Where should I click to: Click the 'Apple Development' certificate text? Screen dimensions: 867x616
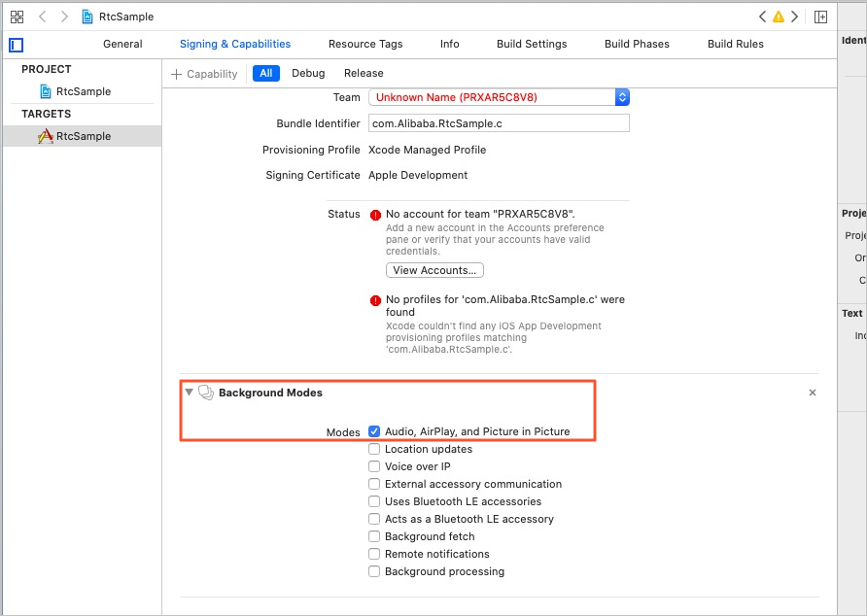pos(418,175)
